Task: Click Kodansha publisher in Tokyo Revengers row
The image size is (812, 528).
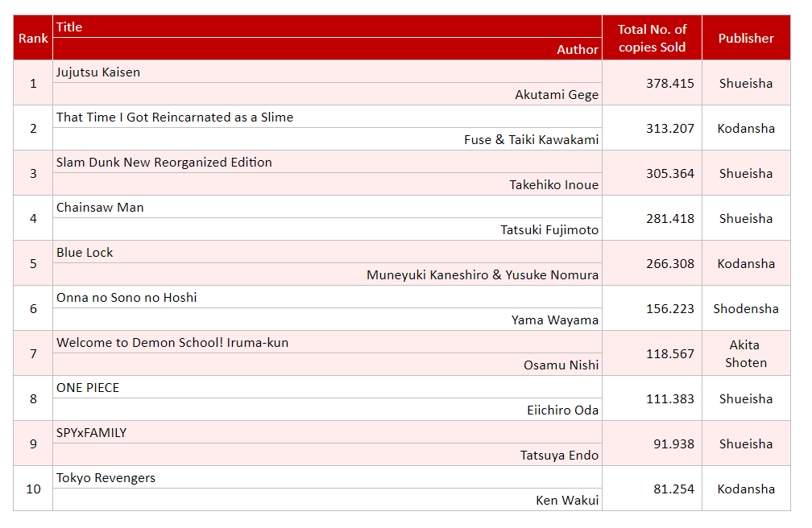Action: (746, 489)
